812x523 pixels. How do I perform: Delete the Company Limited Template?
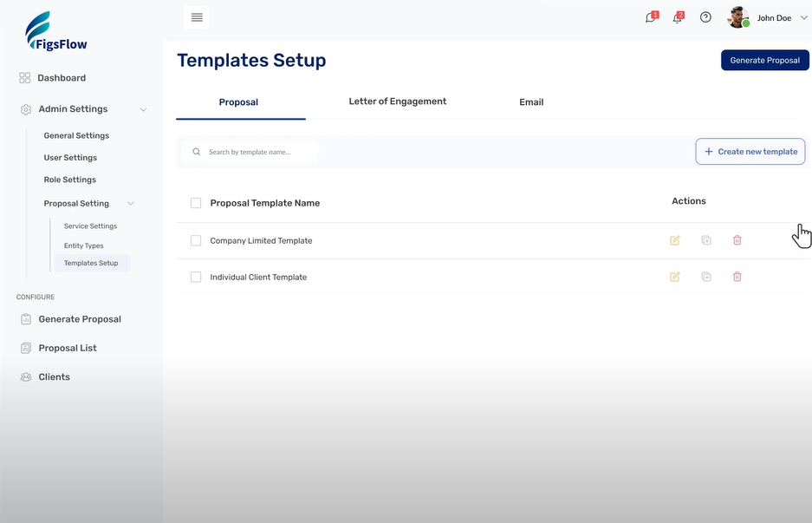point(737,240)
